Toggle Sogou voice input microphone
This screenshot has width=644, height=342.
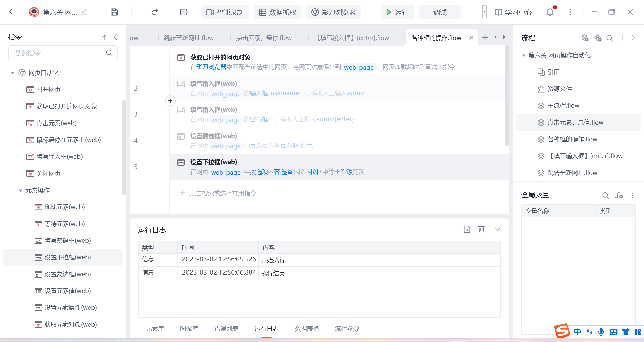click(x=601, y=332)
